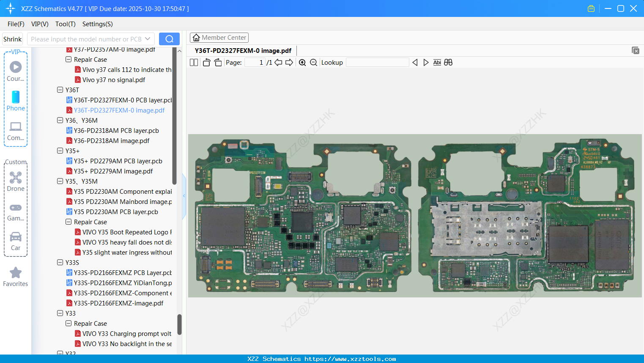Viewport: 644px width, 363px height.
Task: Open the File menu
Action: (16, 24)
